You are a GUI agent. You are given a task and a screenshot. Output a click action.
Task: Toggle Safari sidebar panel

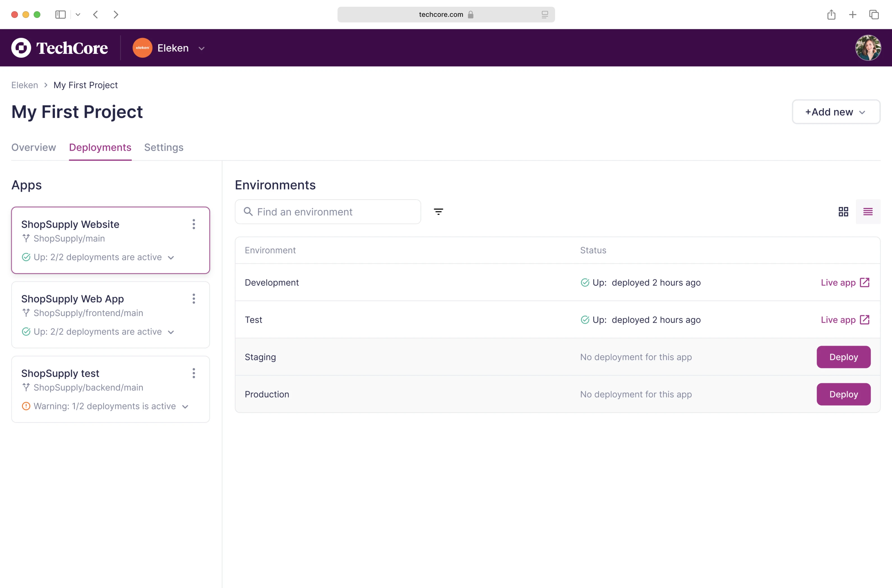pos(60,15)
